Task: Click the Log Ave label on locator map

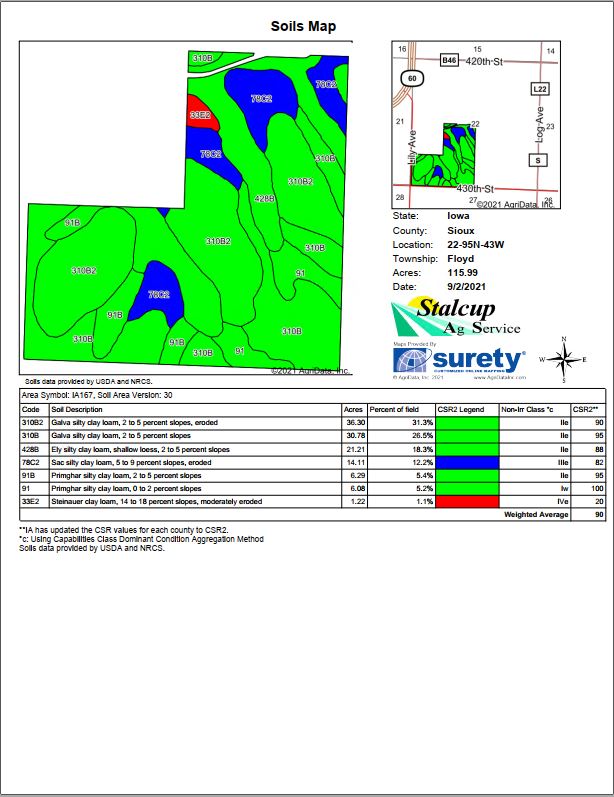Action: tap(540, 125)
